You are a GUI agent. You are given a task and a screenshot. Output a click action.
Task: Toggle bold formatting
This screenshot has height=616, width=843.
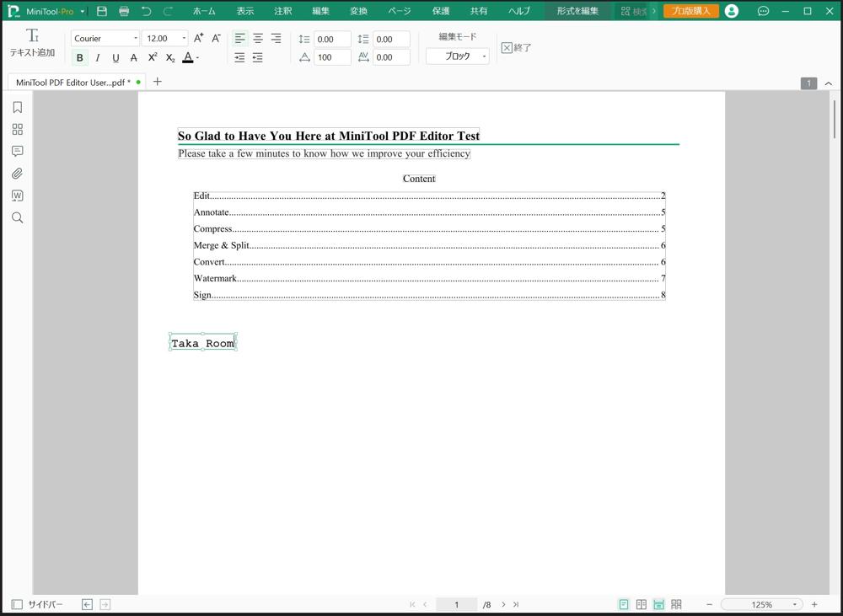click(x=79, y=57)
